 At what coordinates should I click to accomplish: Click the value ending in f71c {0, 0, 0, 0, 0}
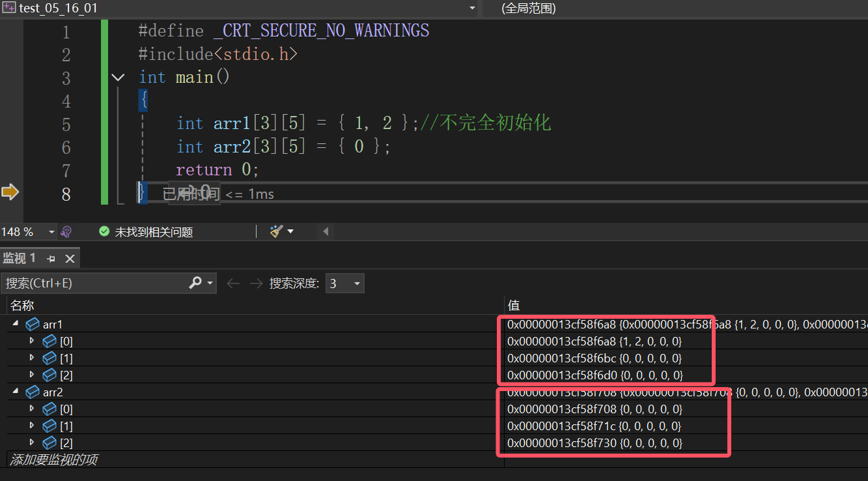(595, 426)
